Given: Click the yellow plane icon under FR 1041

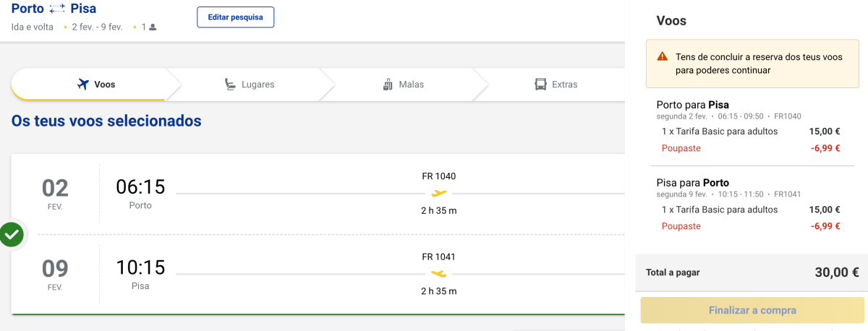Looking at the screenshot, I should 439,273.
